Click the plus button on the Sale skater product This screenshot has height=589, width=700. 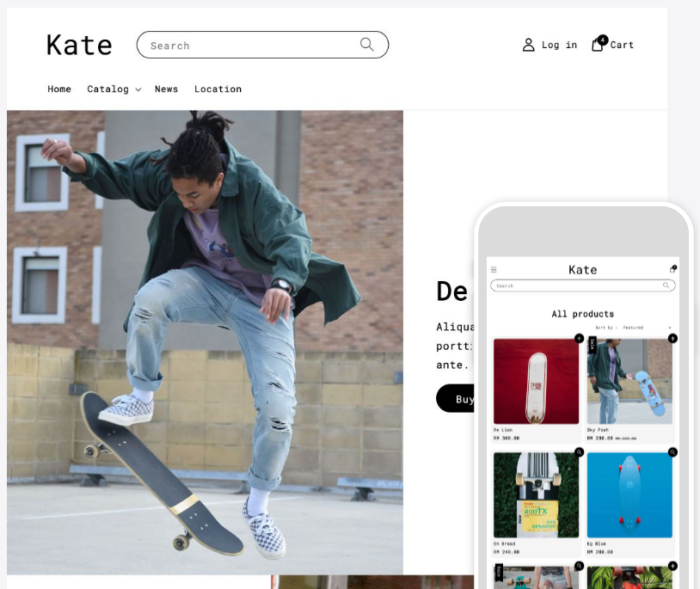coord(672,338)
